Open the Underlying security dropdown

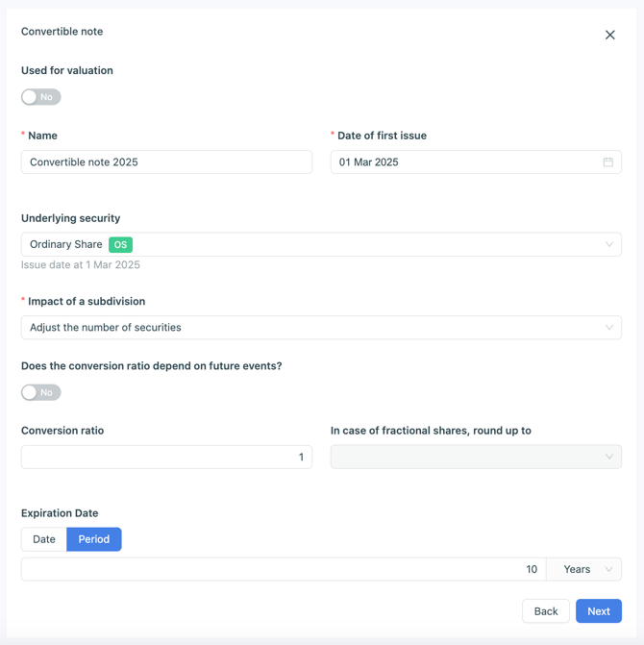coord(321,245)
